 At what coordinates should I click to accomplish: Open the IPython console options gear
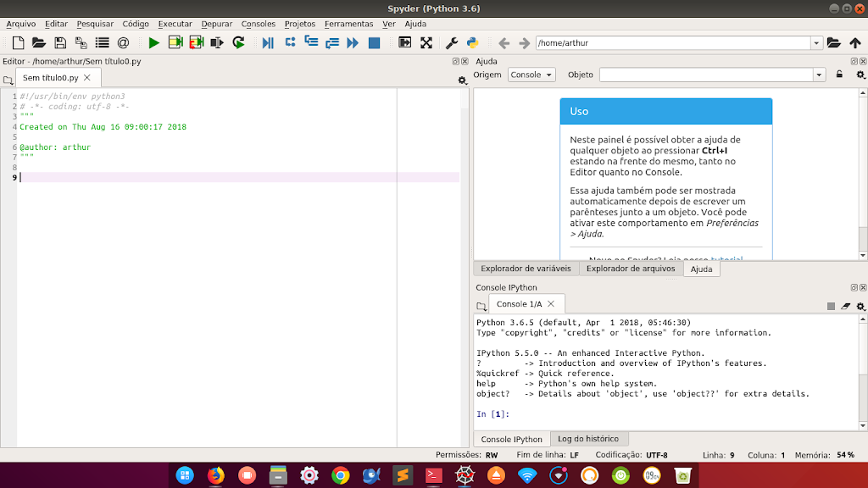coord(860,306)
